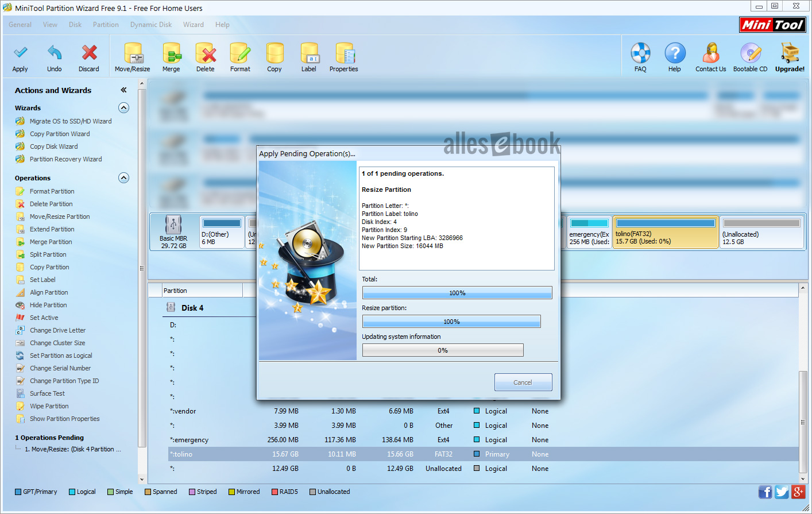Cancel the pending operation dialog

(523, 382)
